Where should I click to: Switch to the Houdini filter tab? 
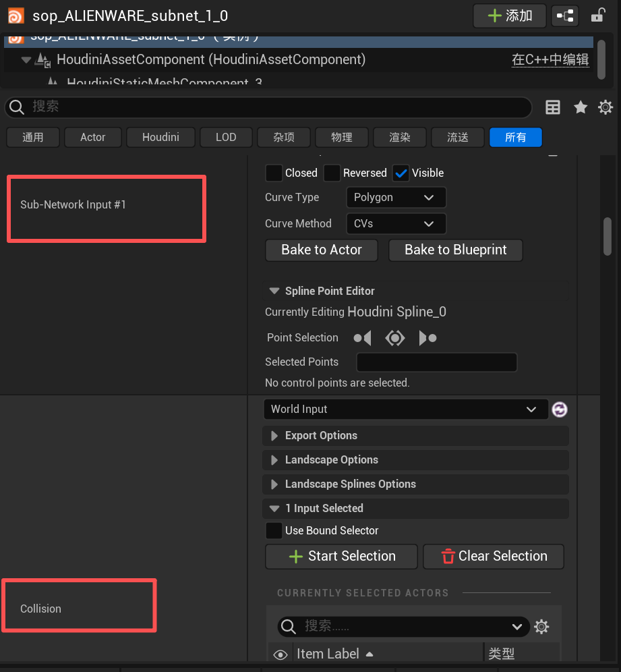coord(160,137)
